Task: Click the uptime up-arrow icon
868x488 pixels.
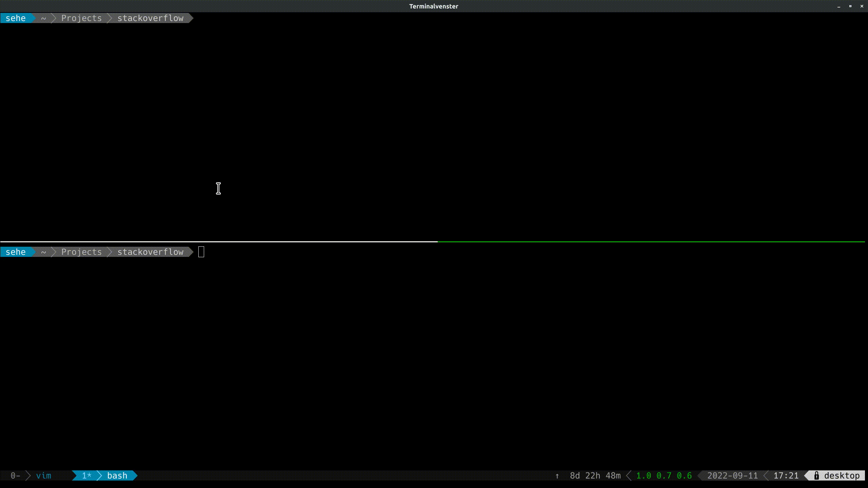Action: [557, 476]
